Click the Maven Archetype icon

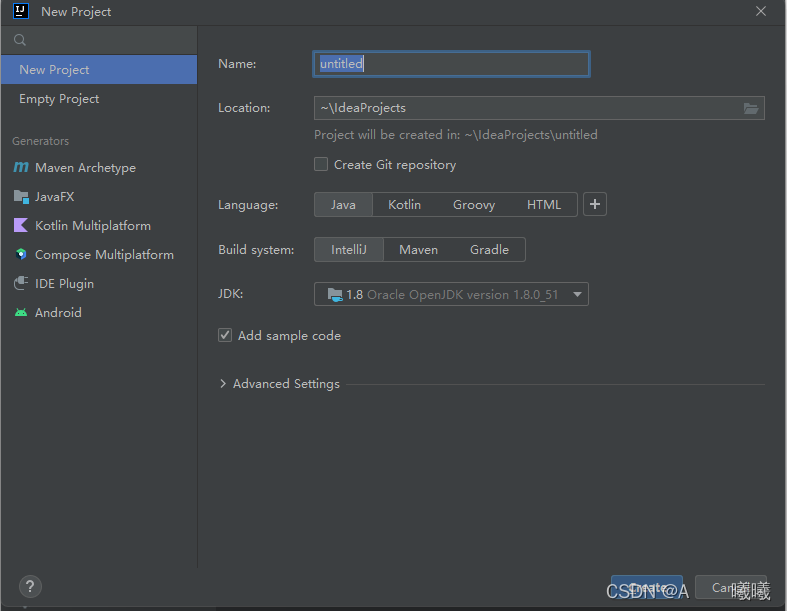tap(21, 167)
